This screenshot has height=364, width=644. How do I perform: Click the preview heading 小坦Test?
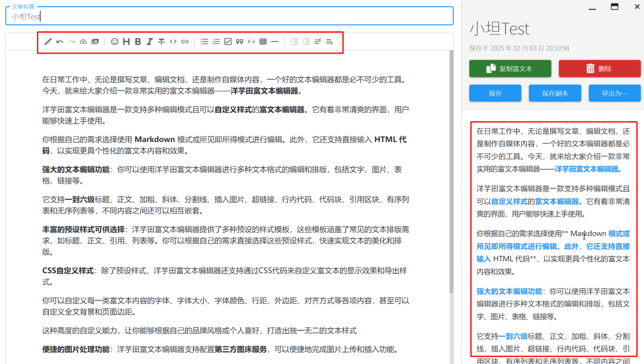[500, 29]
